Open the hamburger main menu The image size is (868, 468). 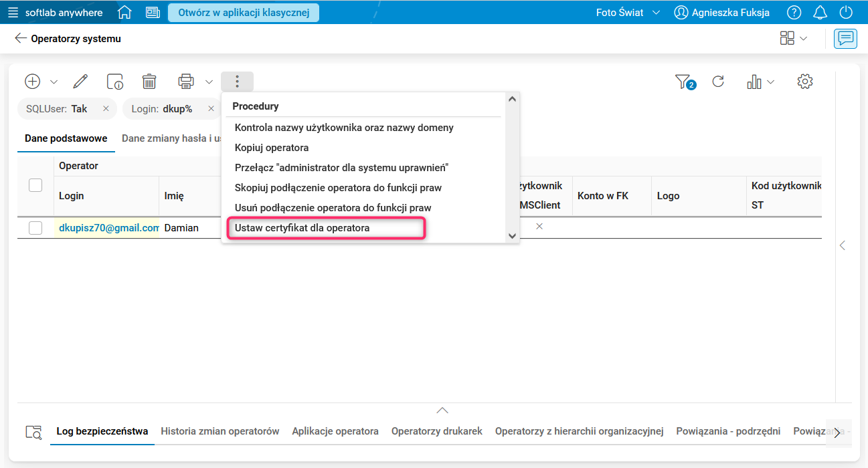(13, 13)
